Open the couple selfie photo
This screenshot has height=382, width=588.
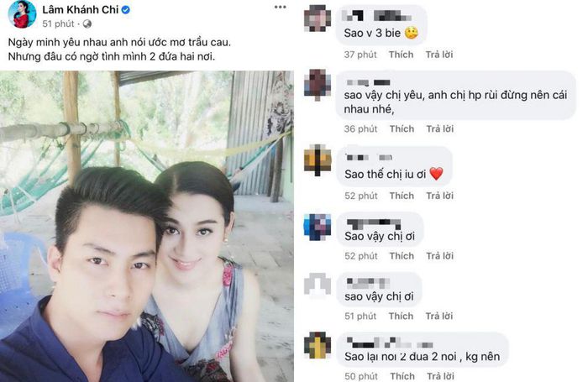(x=147, y=226)
